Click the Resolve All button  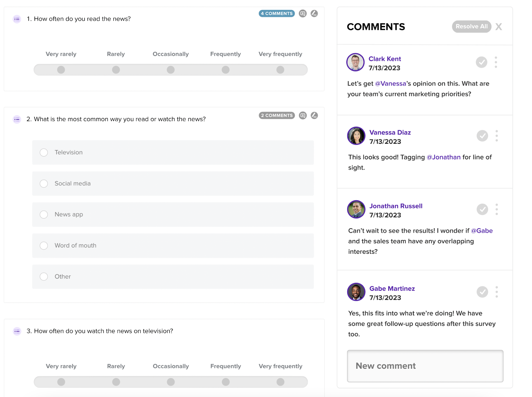[471, 27]
